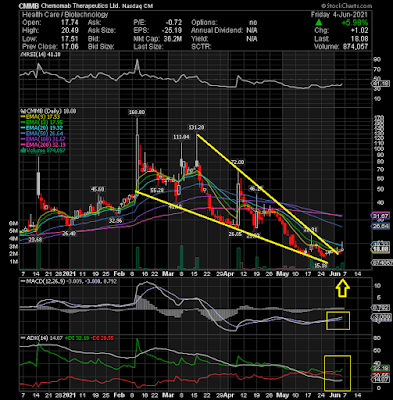This screenshot has height=400, width=393.
Task: Click the Annual Dividend N/A value
Action: click(x=252, y=31)
